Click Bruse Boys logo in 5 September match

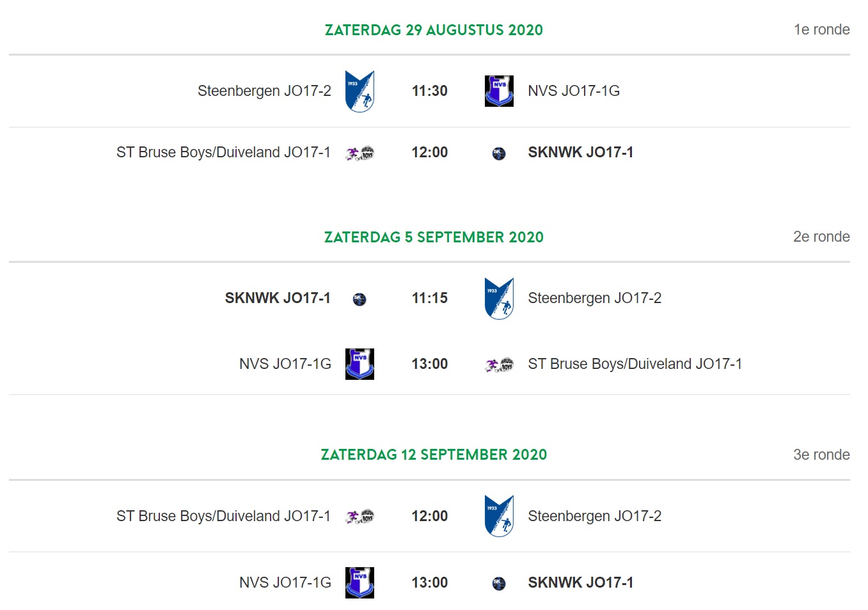tap(499, 365)
